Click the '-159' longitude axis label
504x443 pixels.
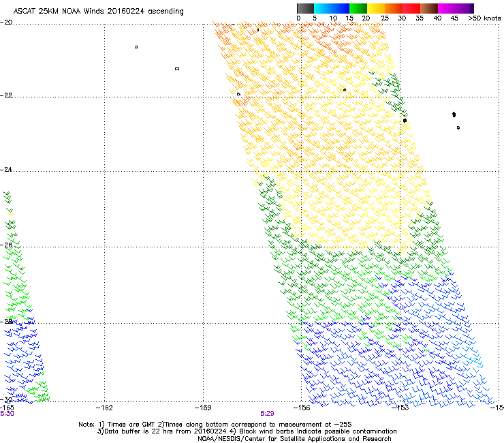pos(203,408)
